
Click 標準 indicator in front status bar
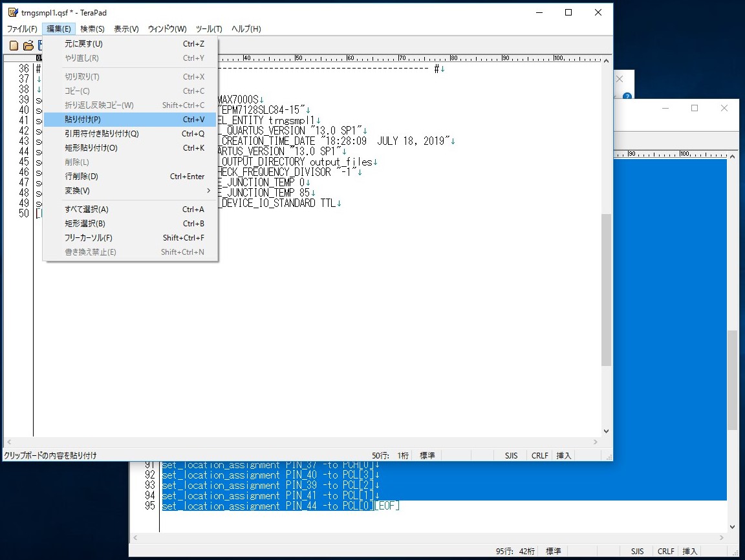click(427, 455)
